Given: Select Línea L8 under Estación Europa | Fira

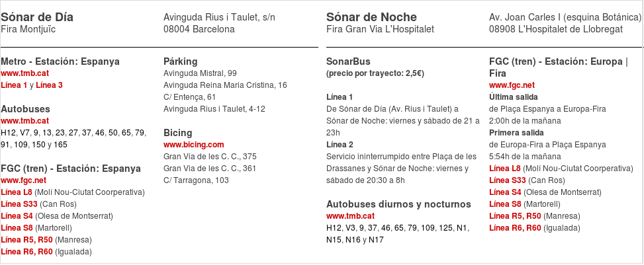Looking at the screenshot, I should [505, 169].
